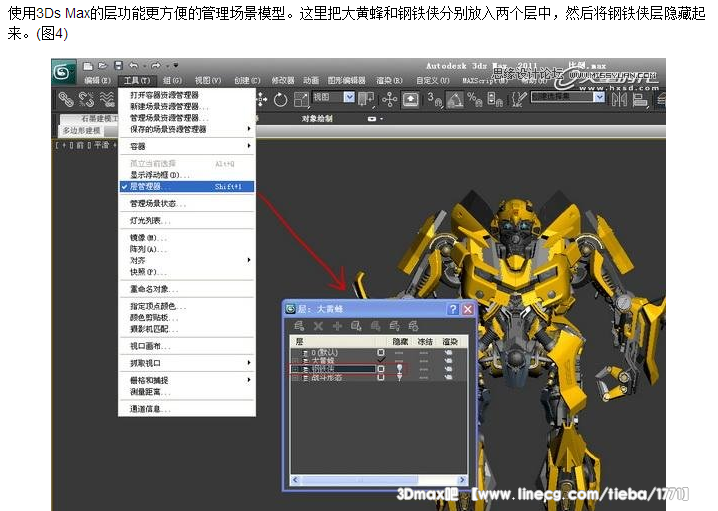Click the help question mark in layer dialog

tap(452, 309)
